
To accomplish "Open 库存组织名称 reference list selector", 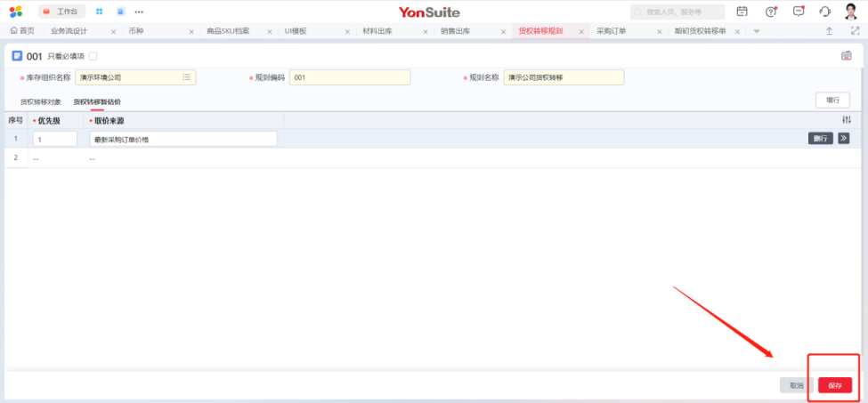I will point(187,77).
